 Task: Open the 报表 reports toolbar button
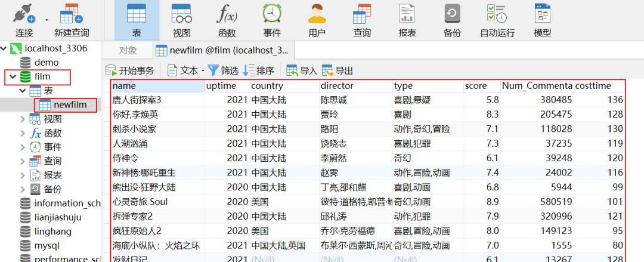(407, 20)
